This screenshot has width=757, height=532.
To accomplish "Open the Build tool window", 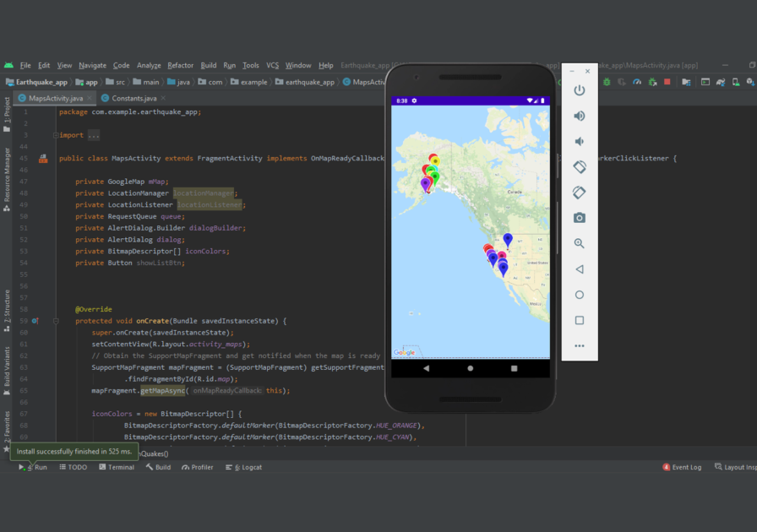I will (158, 467).
